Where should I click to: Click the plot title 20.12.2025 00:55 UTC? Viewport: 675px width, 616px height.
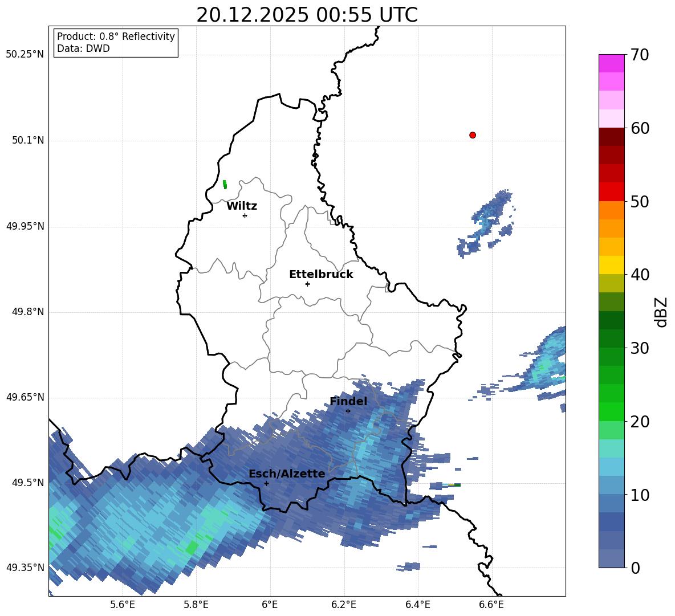click(x=307, y=15)
